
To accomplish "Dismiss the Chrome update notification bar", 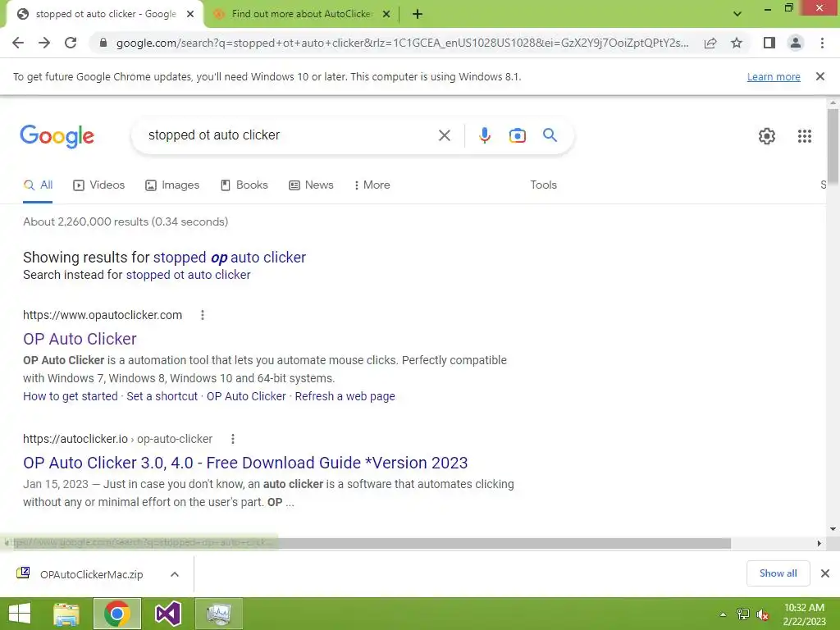I will pos(820,76).
